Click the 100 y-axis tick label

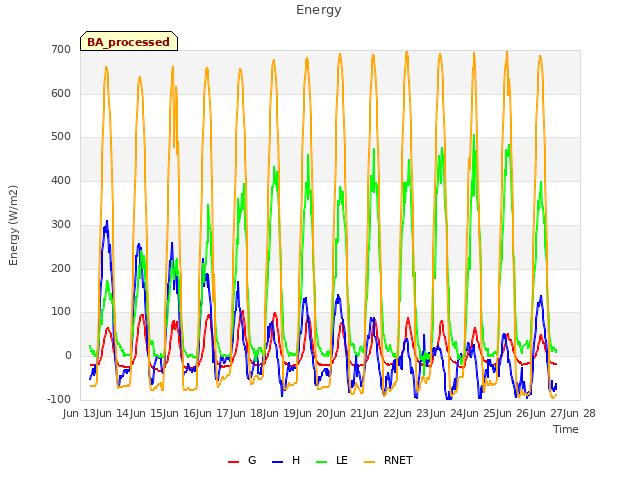click(61, 311)
